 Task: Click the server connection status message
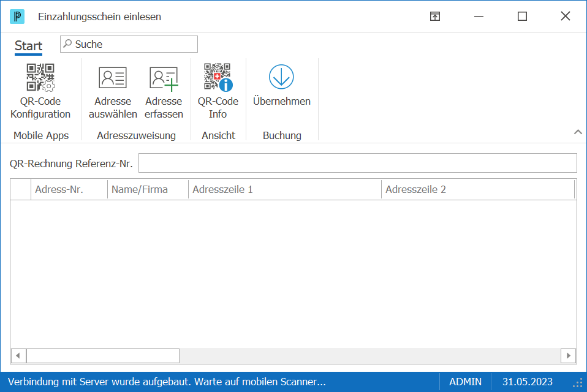[167, 382]
